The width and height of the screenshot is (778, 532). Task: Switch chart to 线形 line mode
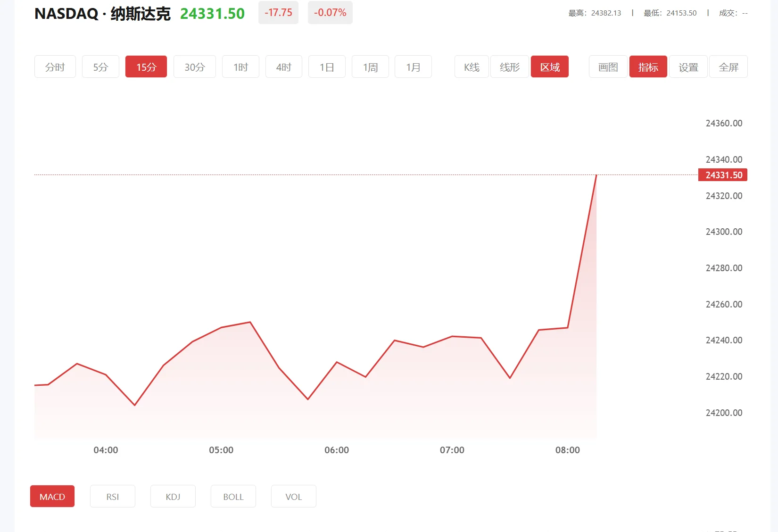(509, 66)
